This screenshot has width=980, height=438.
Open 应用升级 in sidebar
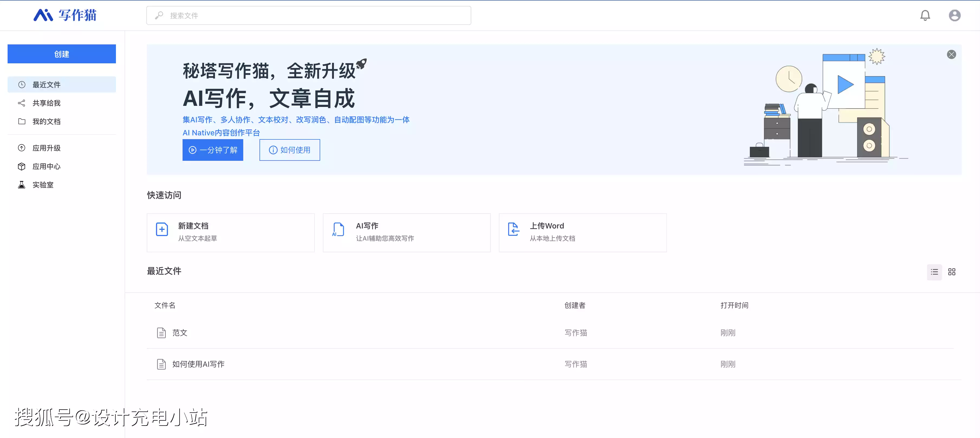[62, 148]
